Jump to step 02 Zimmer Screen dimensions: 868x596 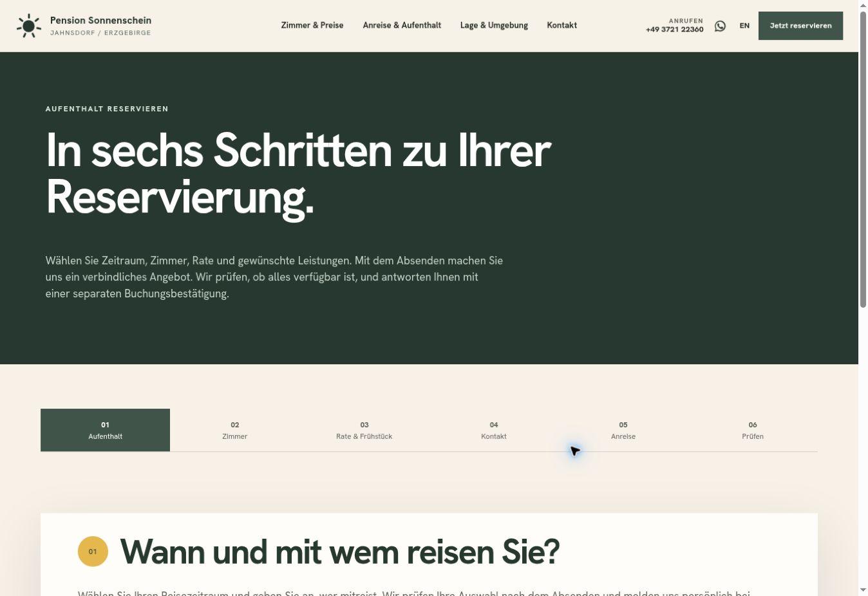coord(234,430)
